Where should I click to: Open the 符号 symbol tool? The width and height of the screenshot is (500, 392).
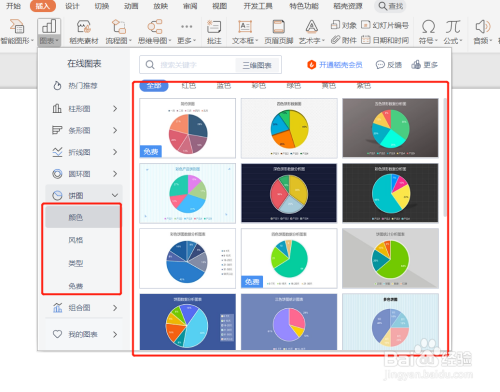point(428,32)
